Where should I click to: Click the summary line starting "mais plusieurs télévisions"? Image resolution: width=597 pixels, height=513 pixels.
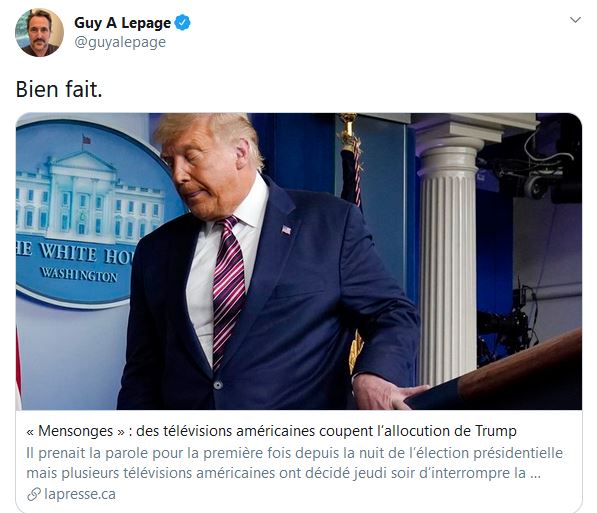point(283,473)
